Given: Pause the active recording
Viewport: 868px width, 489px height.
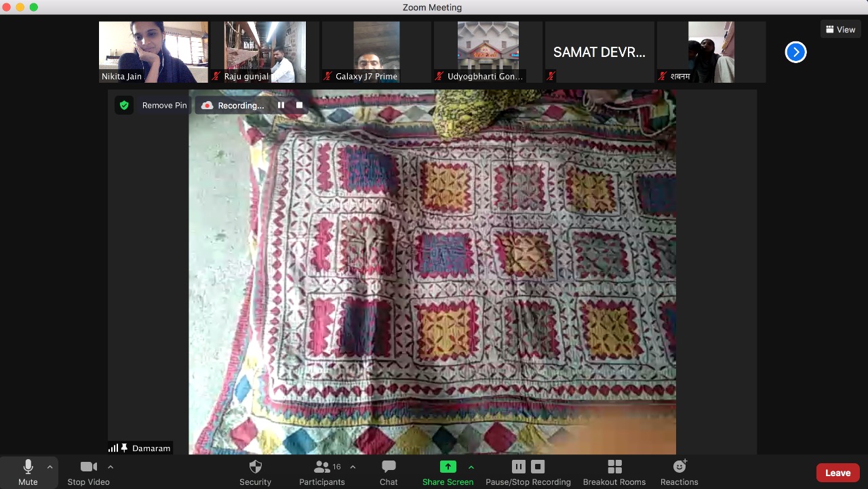Looking at the screenshot, I should pos(518,466).
